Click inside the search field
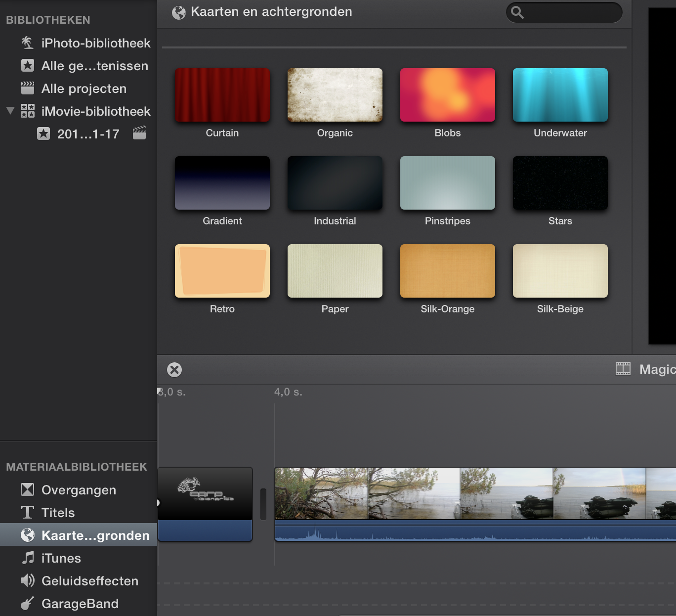Screen dimensions: 676x616 coord(564,13)
